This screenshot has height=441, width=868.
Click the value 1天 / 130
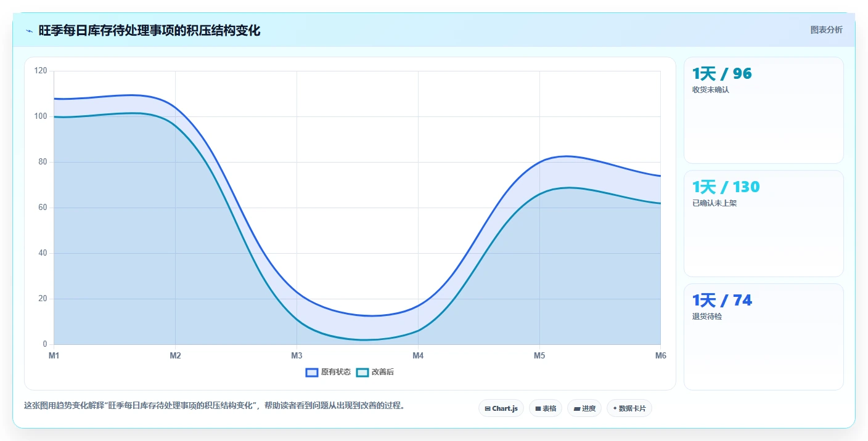726,187
